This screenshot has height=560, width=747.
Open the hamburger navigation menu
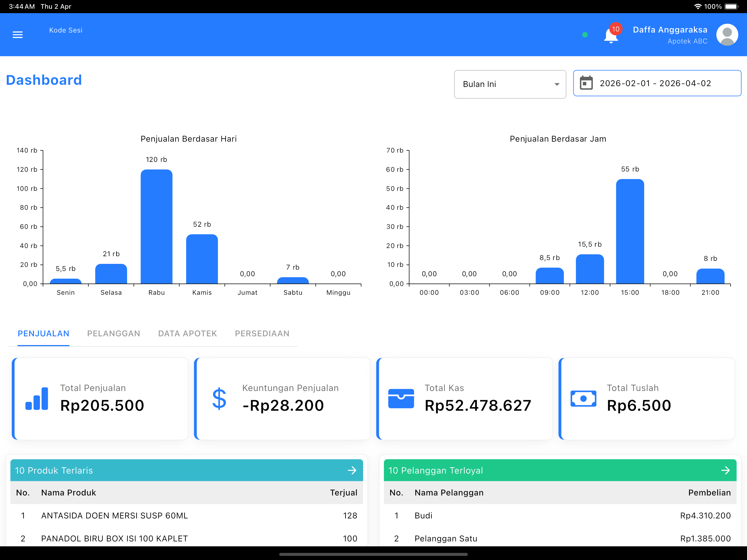(x=17, y=35)
